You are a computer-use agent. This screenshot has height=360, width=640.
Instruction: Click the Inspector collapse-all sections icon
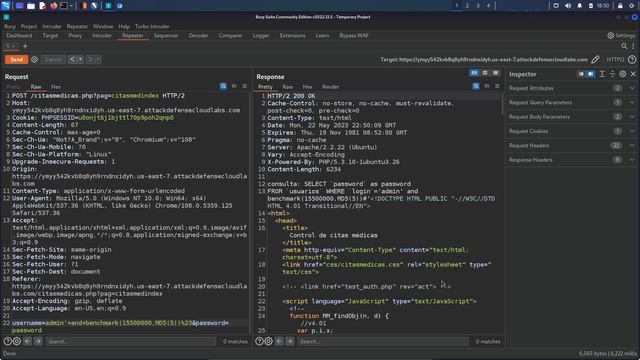click(x=612, y=74)
